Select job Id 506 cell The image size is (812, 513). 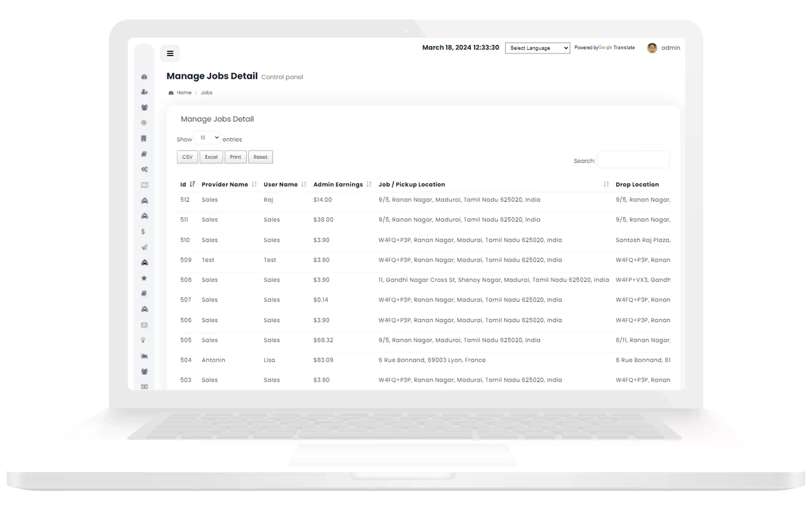[186, 320]
